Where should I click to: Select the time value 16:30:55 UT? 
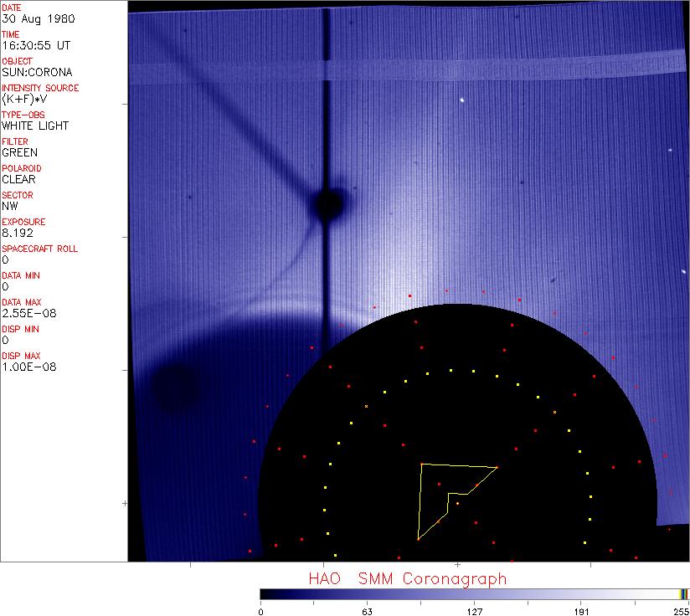[35, 45]
